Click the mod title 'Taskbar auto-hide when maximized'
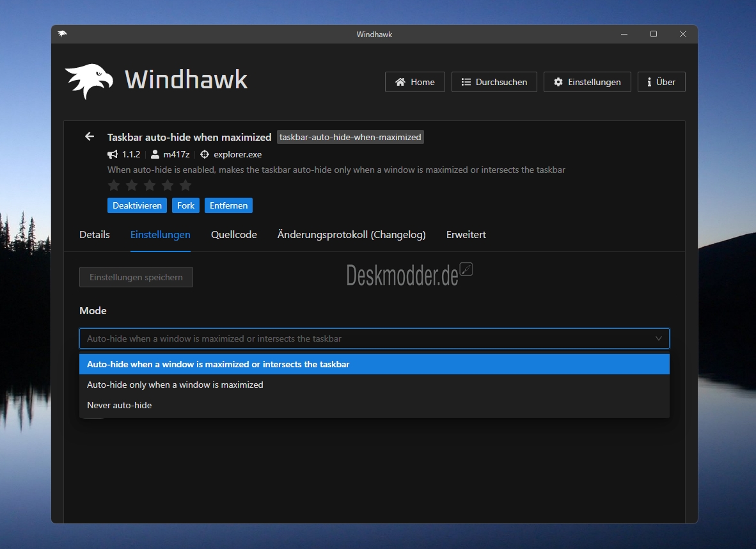The image size is (756, 549). click(x=189, y=137)
